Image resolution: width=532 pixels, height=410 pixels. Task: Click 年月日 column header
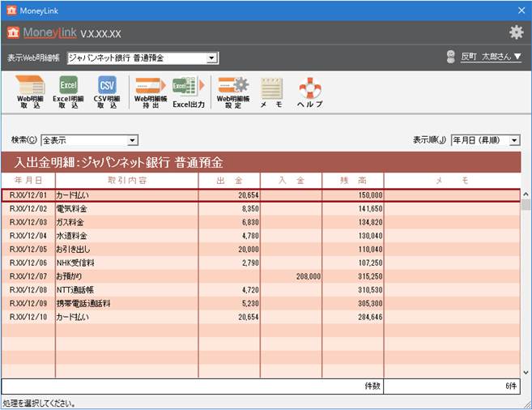pyautogui.click(x=28, y=181)
